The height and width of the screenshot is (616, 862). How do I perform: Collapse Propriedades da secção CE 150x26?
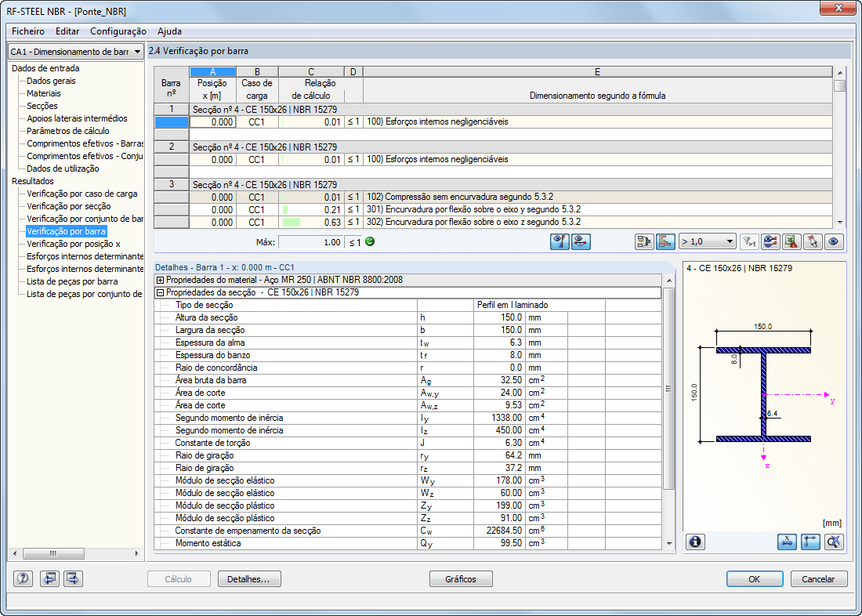(161, 292)
